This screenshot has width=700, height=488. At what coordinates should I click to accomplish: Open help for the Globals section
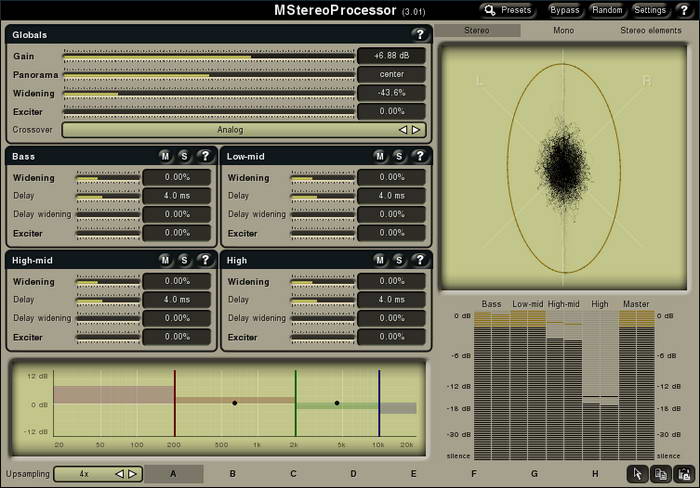click(x=419, y=34)
